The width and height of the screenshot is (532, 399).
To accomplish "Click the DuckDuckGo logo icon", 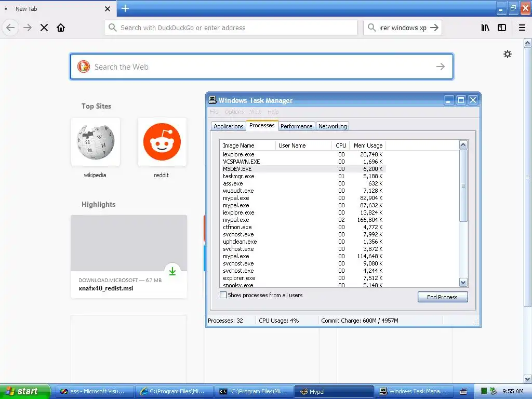I will pos(84,66).
